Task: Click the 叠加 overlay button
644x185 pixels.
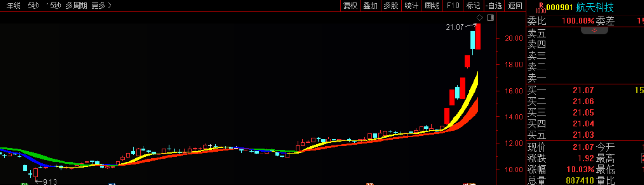Action: (x=370, y=6)
